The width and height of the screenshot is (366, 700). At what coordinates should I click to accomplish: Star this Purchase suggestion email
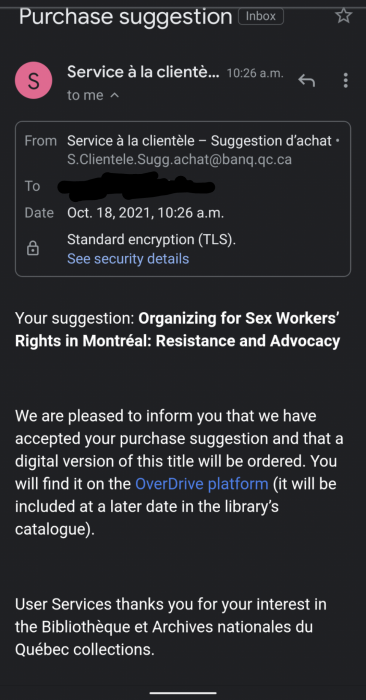[343, 16]
